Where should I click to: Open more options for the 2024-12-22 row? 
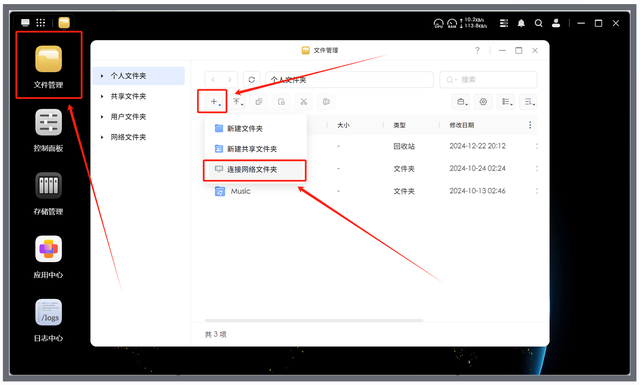pyautogui.click(x=536, y=146)
